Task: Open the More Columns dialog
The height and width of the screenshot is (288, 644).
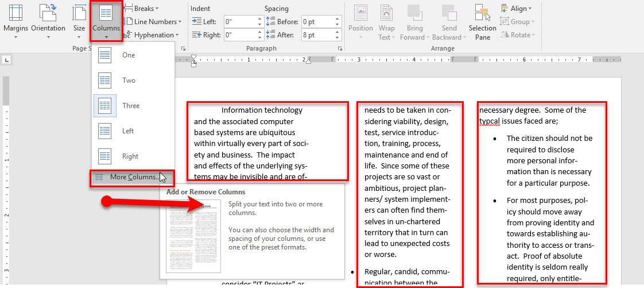Action: coord(133,177)
